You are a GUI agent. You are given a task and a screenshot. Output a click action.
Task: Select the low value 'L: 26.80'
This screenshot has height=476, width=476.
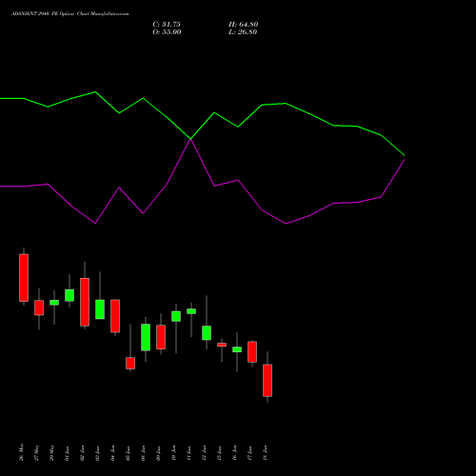243,32
